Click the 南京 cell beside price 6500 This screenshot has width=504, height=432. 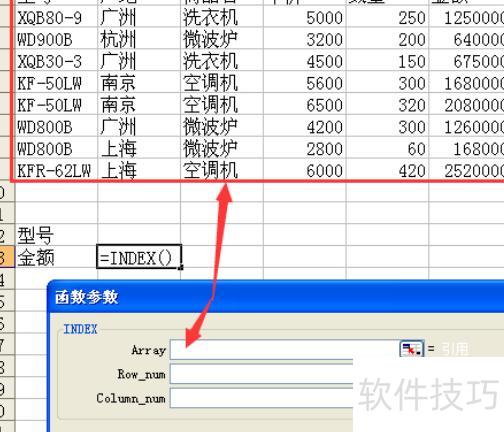coord(139,105)
